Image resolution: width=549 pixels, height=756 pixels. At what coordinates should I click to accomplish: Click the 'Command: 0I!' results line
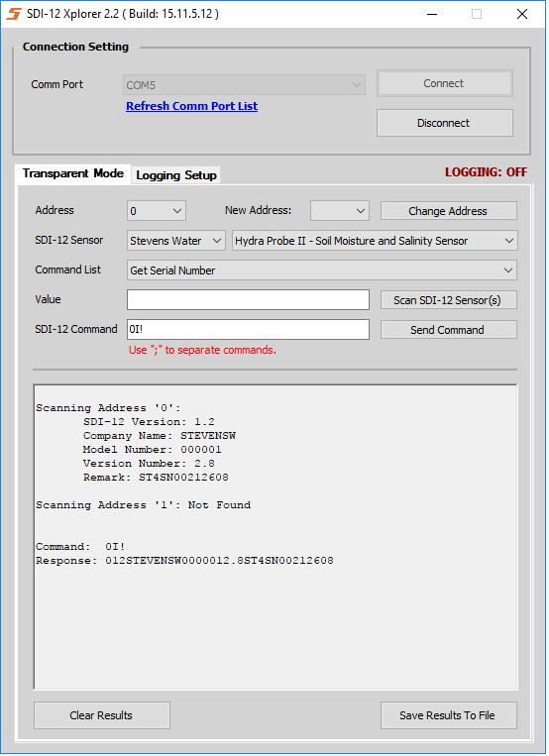coord(80,547)
